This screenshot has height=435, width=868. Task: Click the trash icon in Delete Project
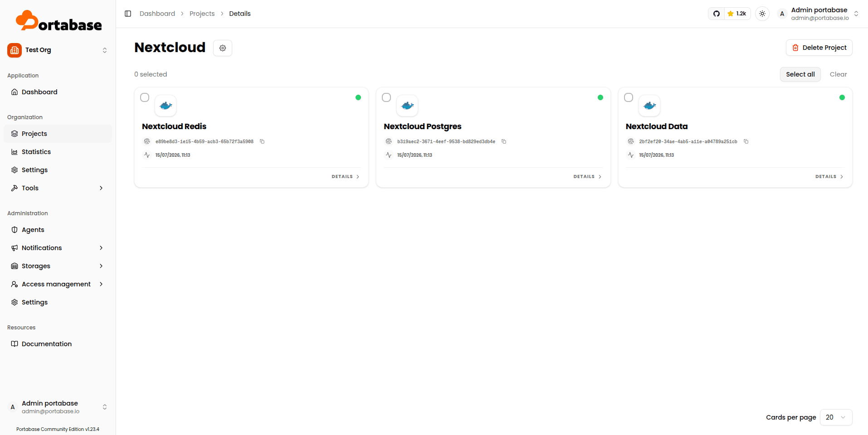click(795, 48)
